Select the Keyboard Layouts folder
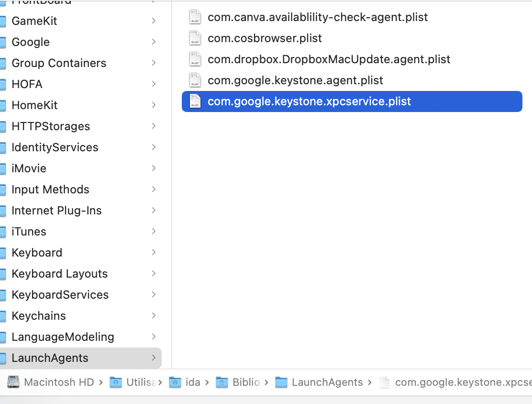Viewport: 532px width, 404px height. point(59,274)
